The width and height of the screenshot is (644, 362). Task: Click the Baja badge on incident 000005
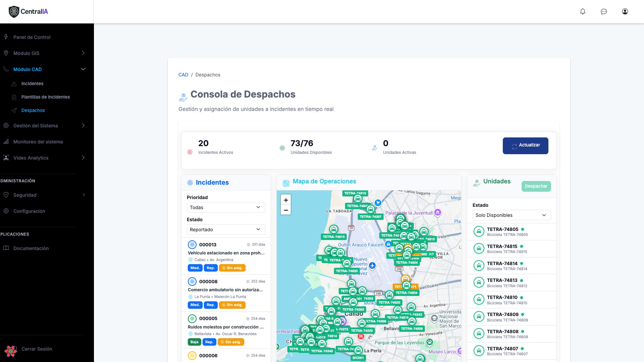(x=195, y=342)
